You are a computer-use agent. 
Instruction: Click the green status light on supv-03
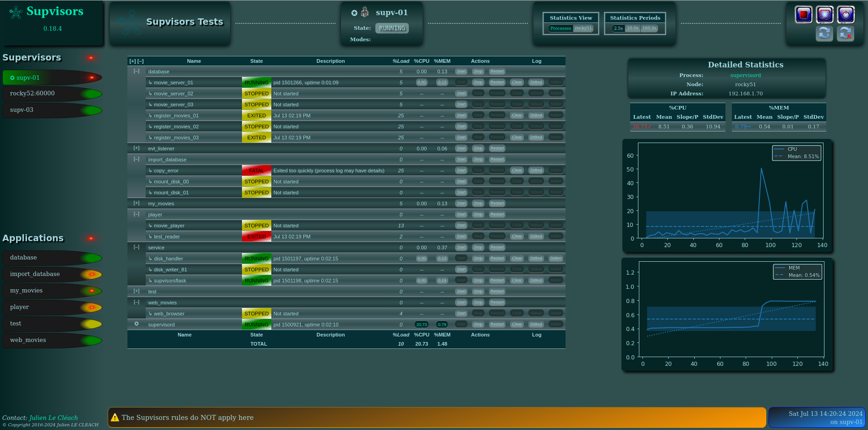[92, 110]
